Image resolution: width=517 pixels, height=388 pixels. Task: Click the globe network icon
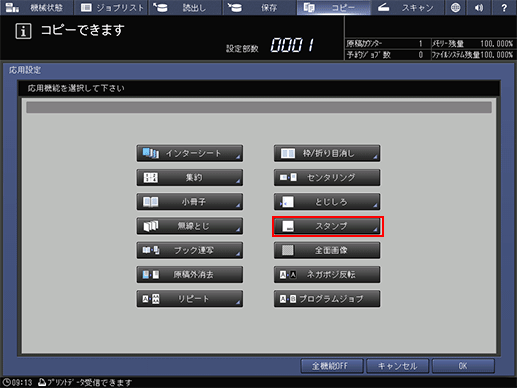pos(455,7)
